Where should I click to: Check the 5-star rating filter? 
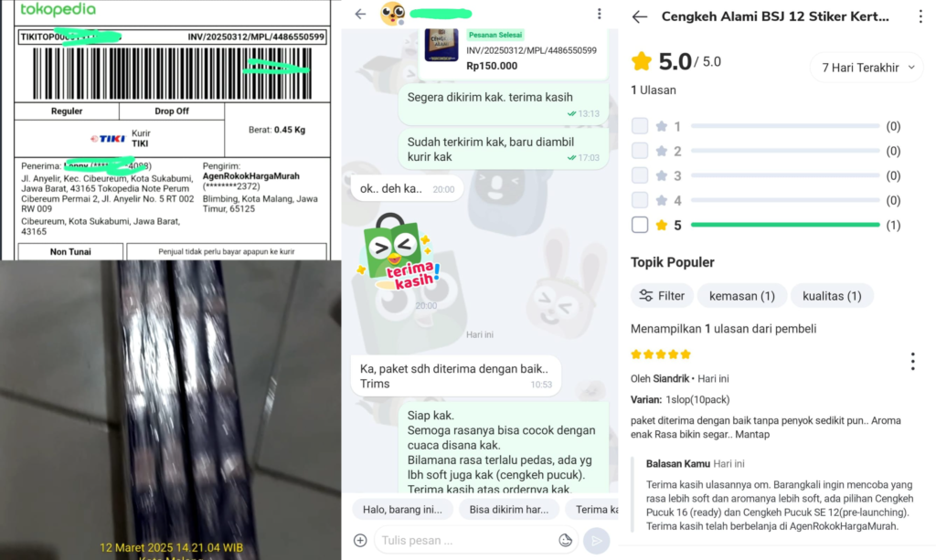[639, 225]
